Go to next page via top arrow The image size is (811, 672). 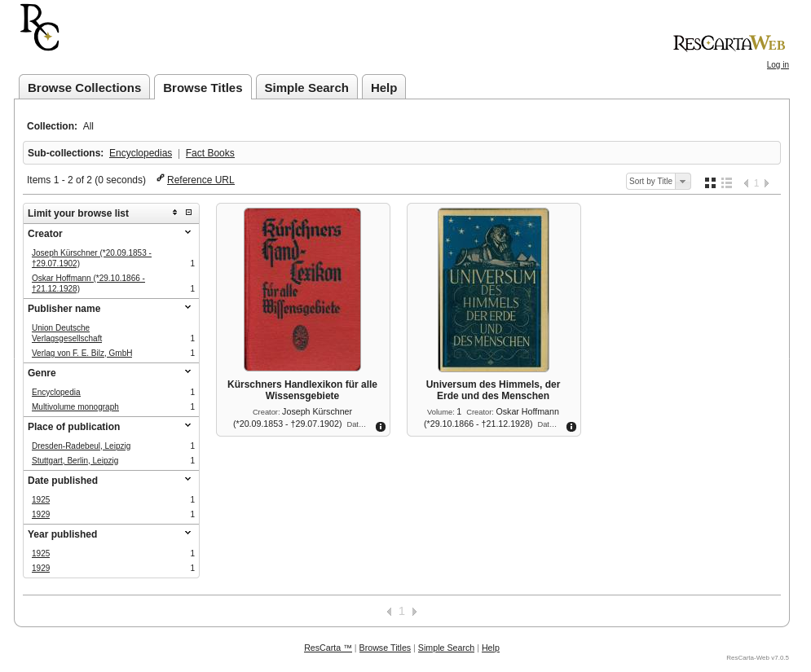tap(766, 183)
